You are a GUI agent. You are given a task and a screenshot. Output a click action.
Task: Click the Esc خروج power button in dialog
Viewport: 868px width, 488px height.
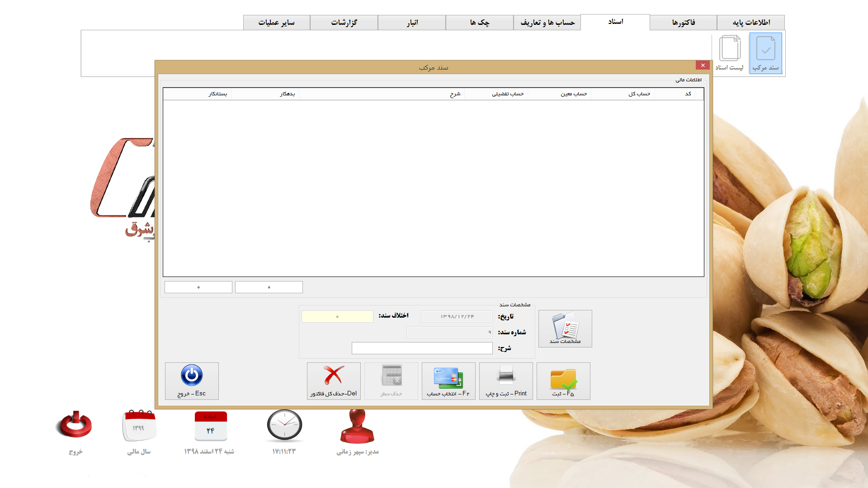coord(192,381)
